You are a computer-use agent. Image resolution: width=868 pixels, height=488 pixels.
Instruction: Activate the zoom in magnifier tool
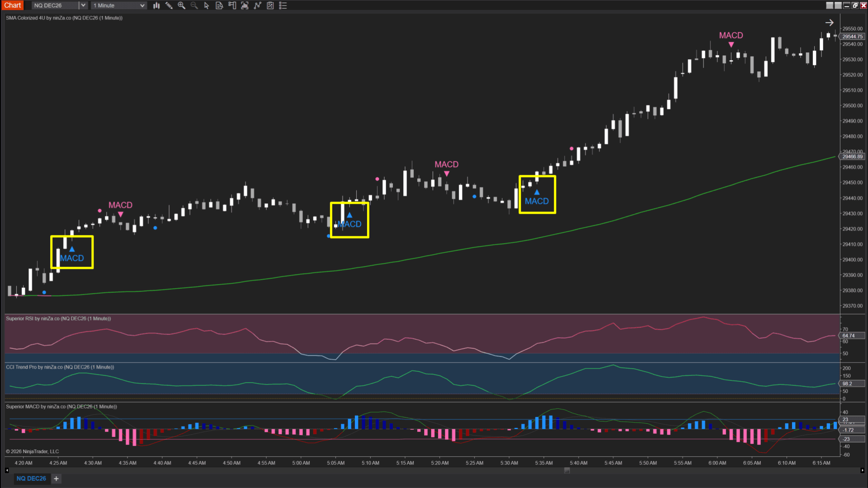tap(182, 5)
